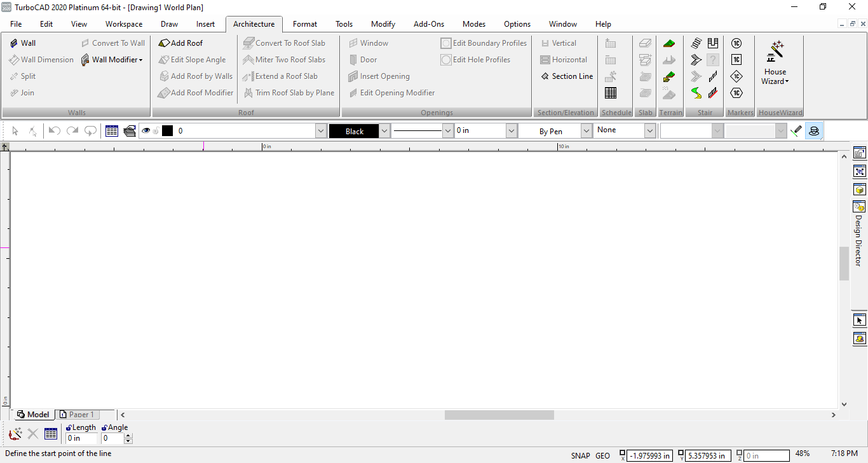This screenshot has height=463, width=868.
Task: Open the Options menu
Action: coord(517,24)
